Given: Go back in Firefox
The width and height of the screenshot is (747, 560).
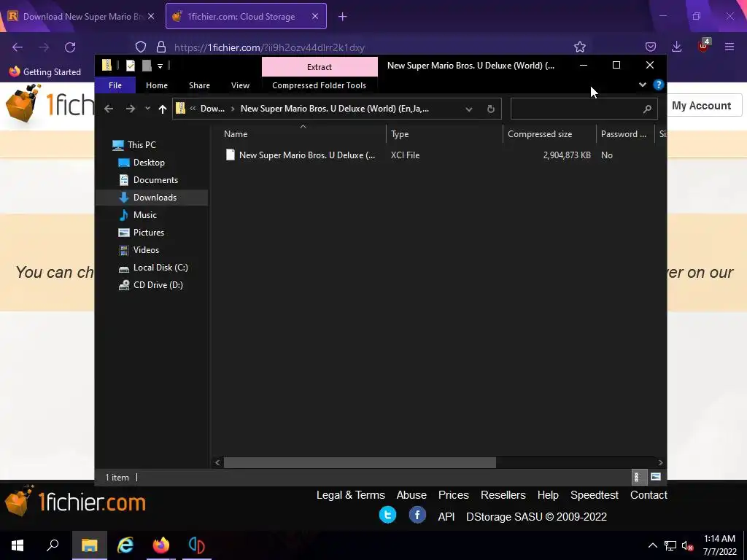Looking at the screenshot, I should point(18,47).
